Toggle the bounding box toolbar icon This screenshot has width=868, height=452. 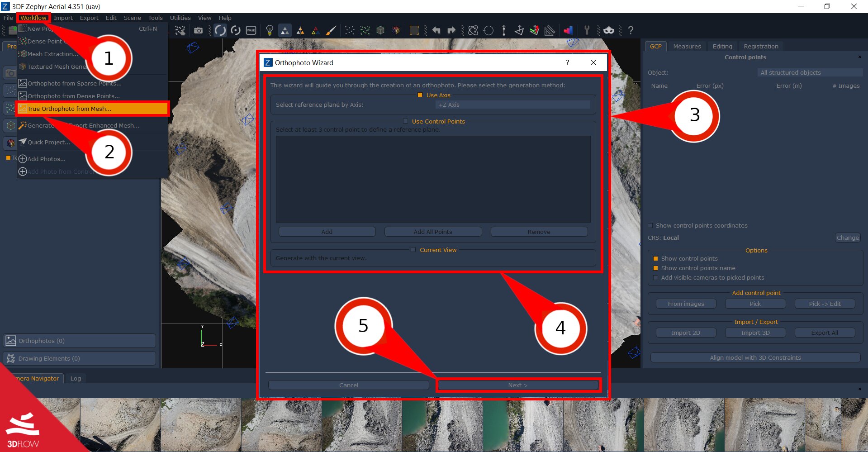point(414,30)
